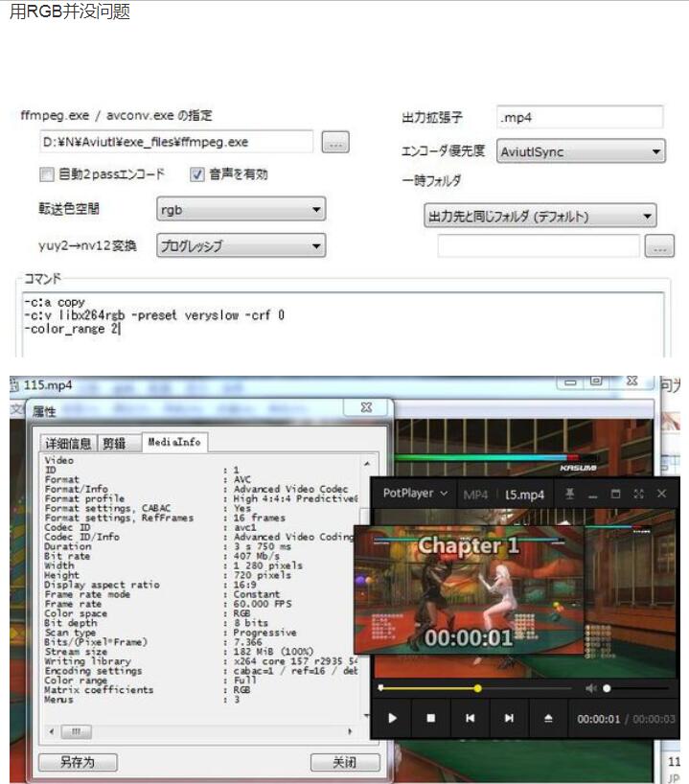The image size is (689, 784).
Task: Open the エンコーダ優先度 AviutlSync dropdown
Action: [581, 151]
